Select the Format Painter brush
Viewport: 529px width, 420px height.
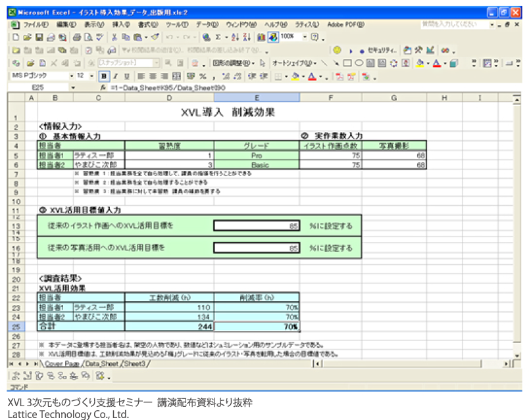pos(155,37)
